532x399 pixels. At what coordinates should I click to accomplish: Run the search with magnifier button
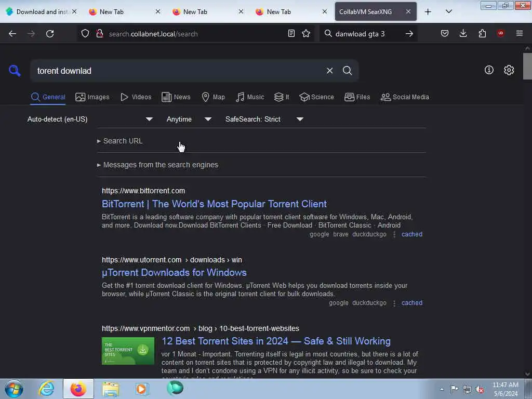347,71
